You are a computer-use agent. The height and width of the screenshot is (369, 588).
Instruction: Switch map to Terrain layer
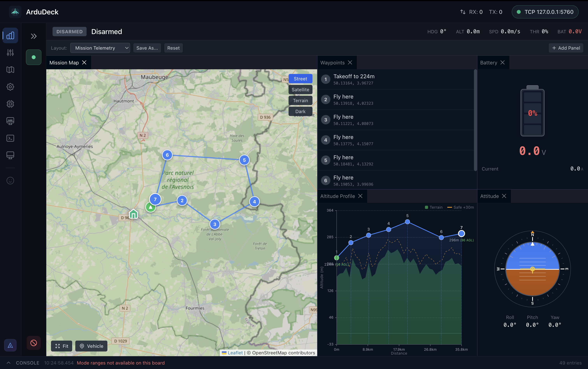[300, 101]
